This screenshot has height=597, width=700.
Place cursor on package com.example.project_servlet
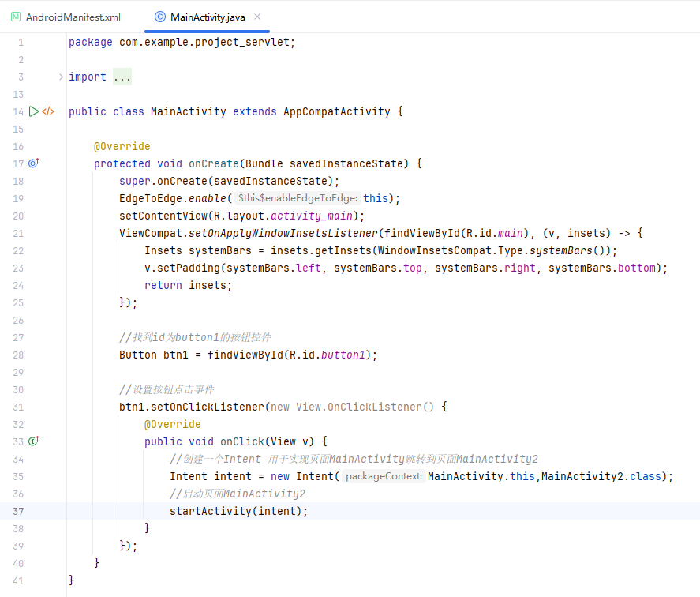click(x=182, y=42)
